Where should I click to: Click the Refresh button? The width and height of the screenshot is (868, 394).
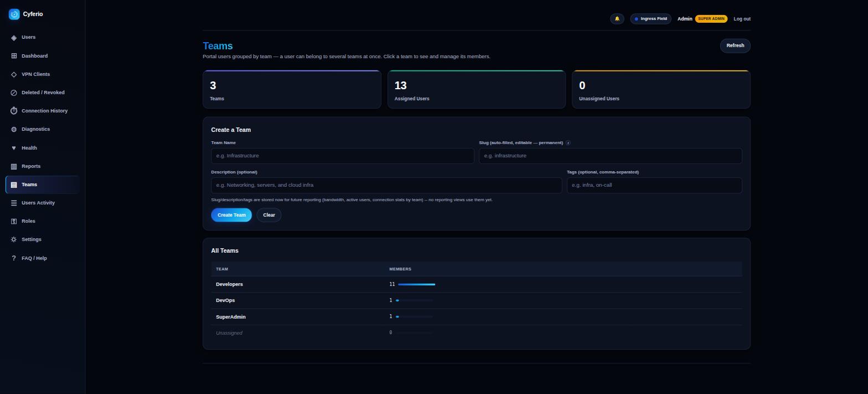735,45
